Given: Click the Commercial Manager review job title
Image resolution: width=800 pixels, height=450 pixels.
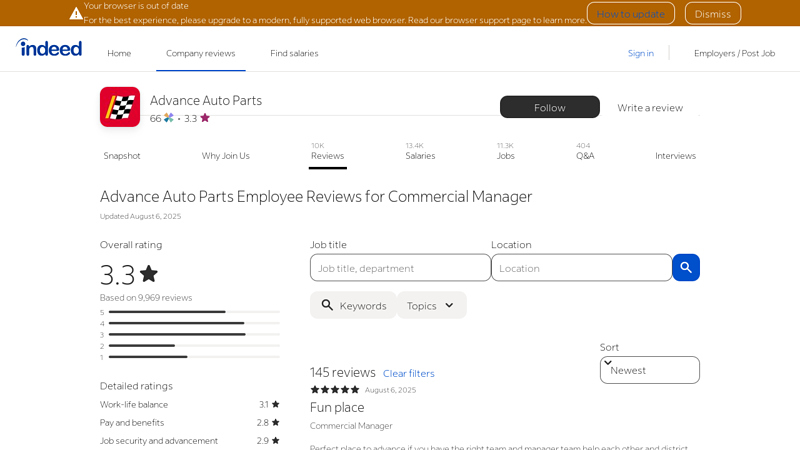Looking at the screenshot, I should (351, 426).
